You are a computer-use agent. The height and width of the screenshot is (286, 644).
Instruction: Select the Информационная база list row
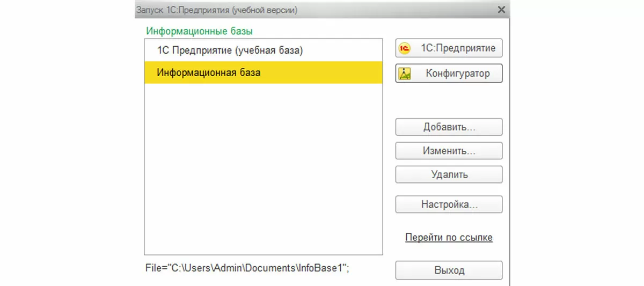263,72
